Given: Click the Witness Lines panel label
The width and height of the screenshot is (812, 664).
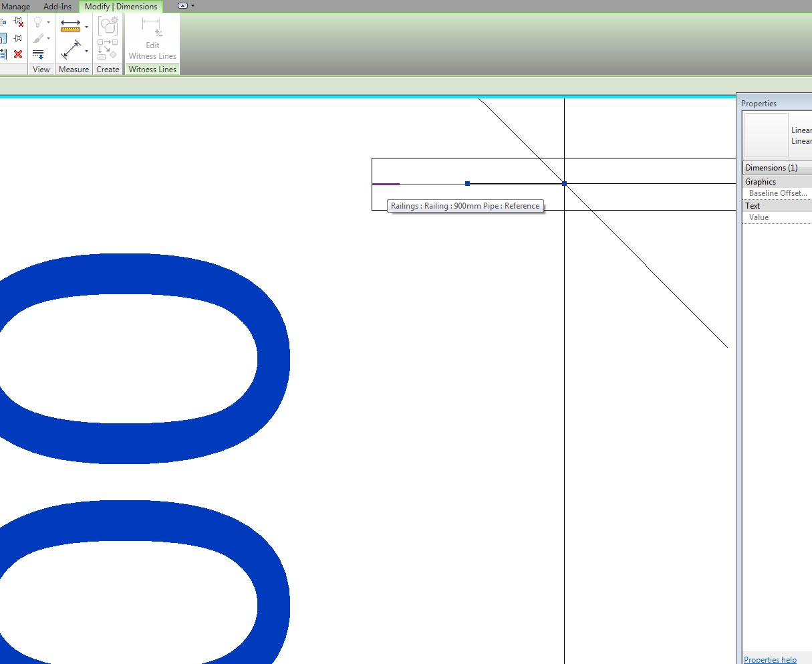Looking at the screenshot, I should pyautogui.click(x=152, y=70).
